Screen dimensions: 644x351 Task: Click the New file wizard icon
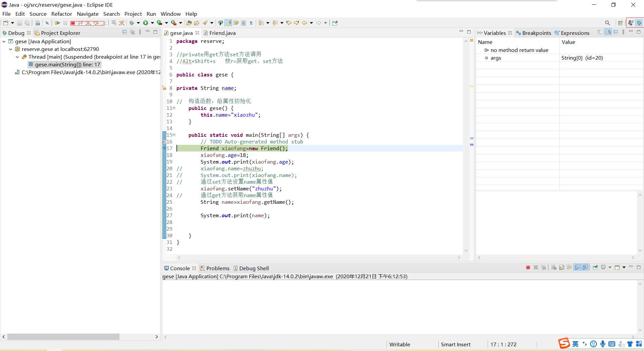coord(6,23)
